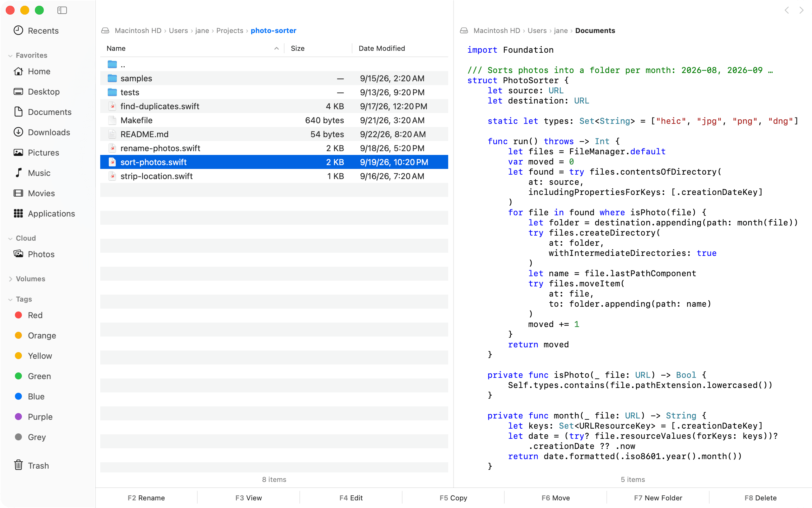Toggle sort order arrow on Name column
The image size is (812, 508).
point(277,48)
